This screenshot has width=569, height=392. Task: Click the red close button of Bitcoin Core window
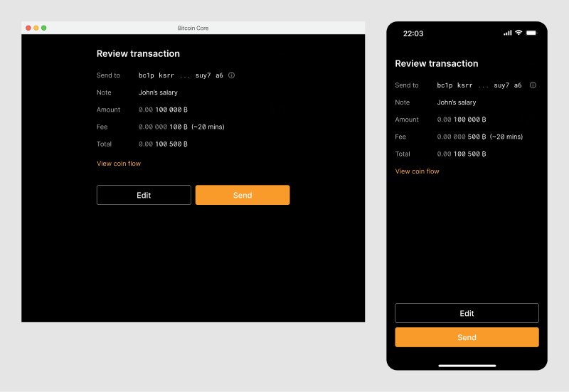(28, 28)
